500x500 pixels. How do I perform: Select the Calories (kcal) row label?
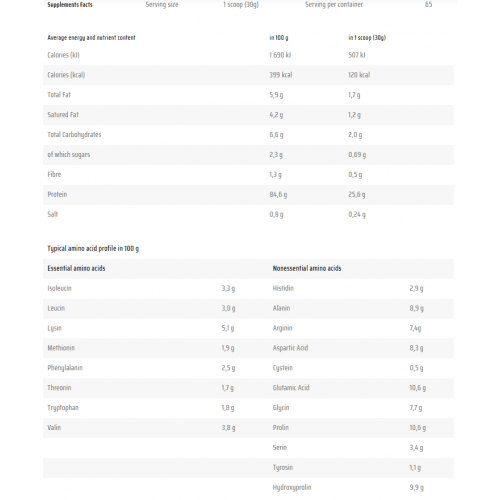[x=66, y=75]
